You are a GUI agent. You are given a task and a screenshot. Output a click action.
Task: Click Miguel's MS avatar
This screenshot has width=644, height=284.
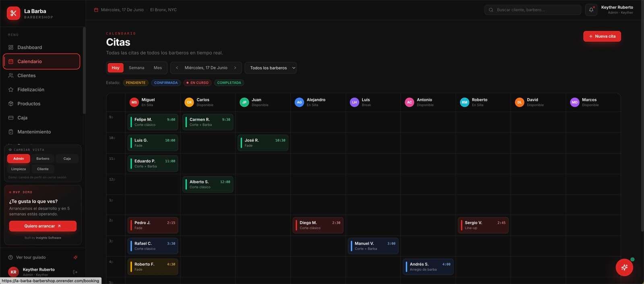134,102
